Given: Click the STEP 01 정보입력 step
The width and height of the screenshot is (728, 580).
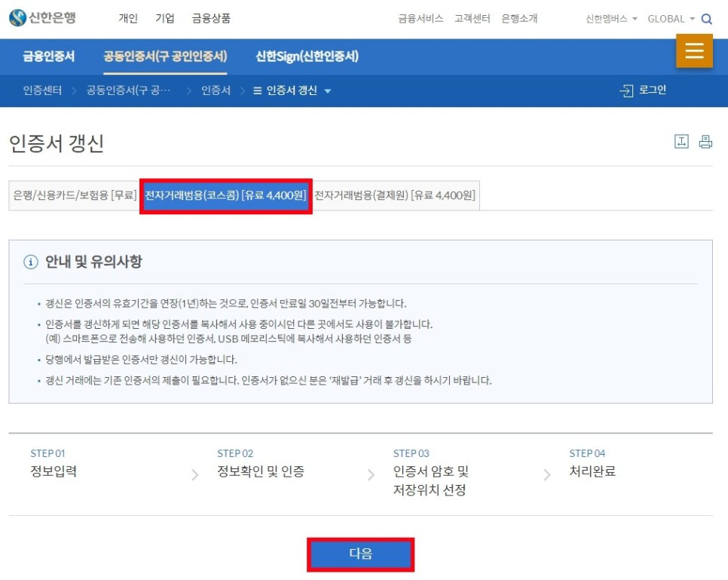Looking at the screenshot, I should click(x=54, y=464).
